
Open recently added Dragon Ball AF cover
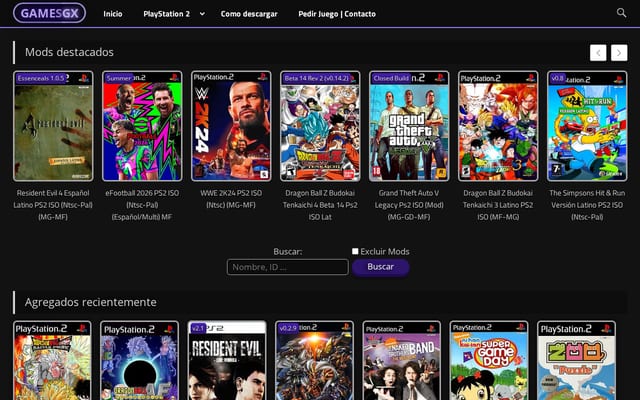click(x=140, y=360)
